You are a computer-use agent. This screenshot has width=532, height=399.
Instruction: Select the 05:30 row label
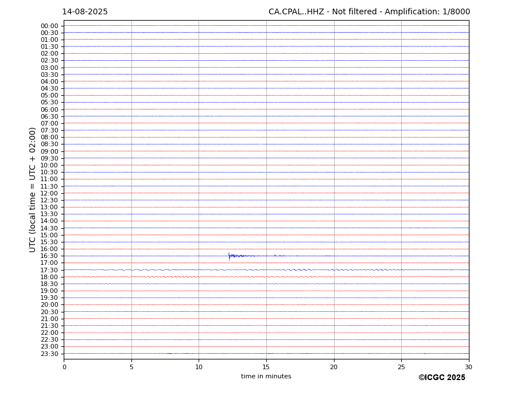[49, 103]
